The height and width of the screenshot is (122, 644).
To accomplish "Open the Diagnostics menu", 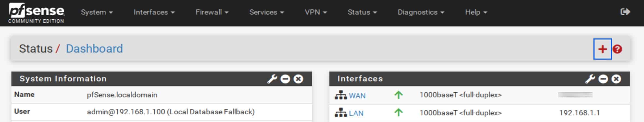I will [421, 12].
